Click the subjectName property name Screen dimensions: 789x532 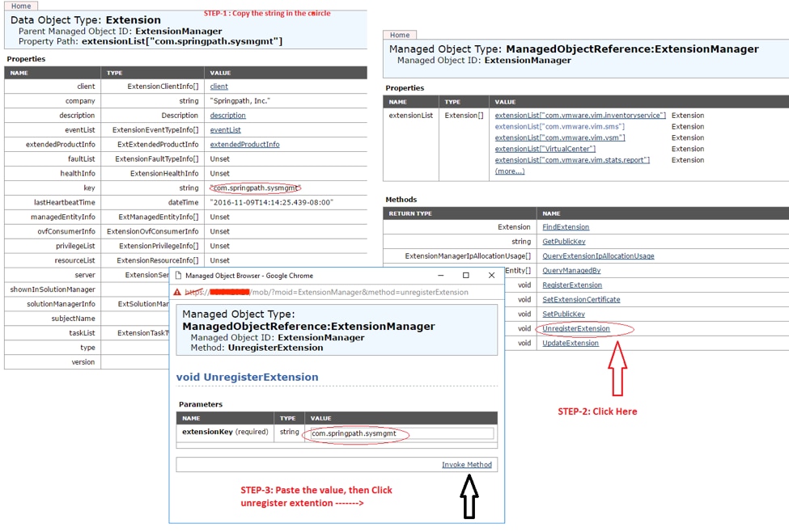(73, 319)
